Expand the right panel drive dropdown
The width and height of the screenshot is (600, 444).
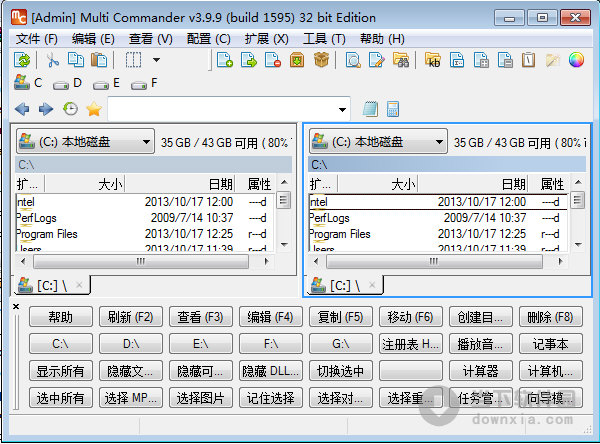(439, 143)
